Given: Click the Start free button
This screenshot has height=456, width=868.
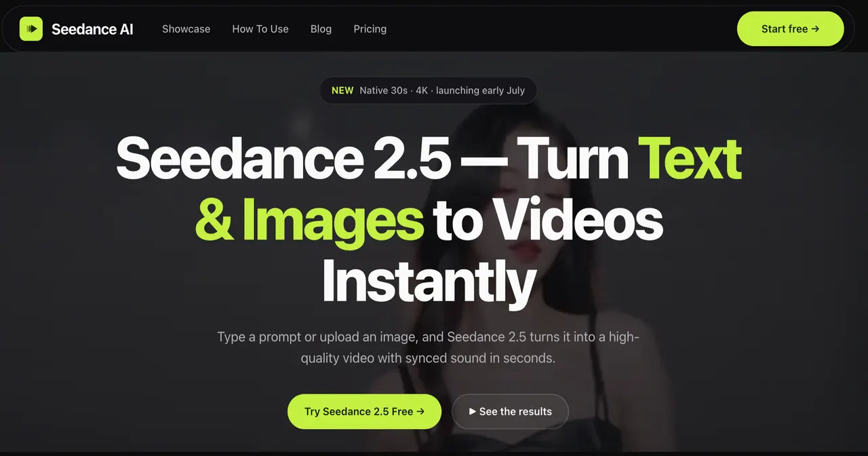Looking at the screenshot, I should point(791,28).
